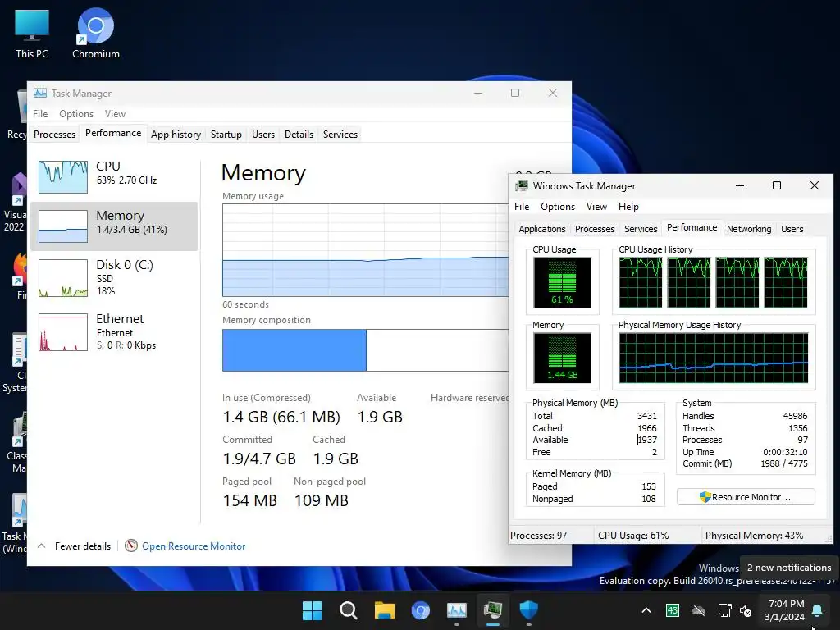This screenshot has width=840, height=630.
Task: Select the CPU graph thumbnail in Task Manager
Action: 63,177
